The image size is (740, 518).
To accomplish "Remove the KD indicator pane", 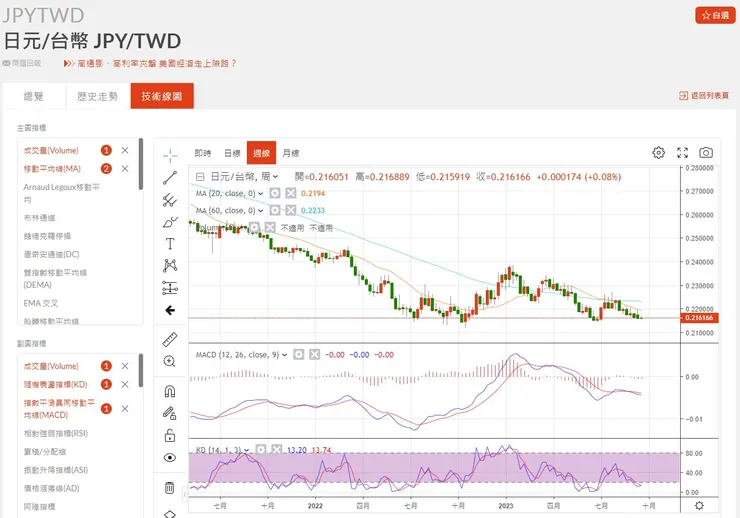I will click(x=277, y=449).
